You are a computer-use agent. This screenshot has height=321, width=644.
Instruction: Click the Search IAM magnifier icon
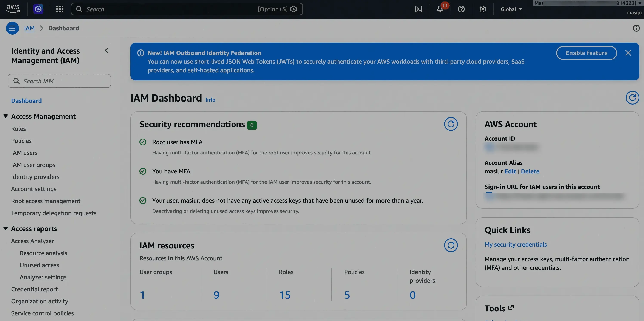click(16, 81)
